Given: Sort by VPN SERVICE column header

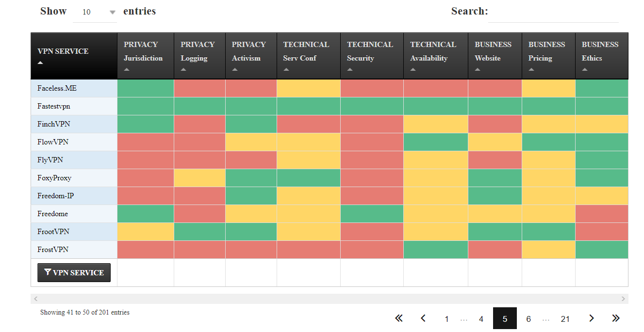Looking at the screenshot, I should point(74,56).
